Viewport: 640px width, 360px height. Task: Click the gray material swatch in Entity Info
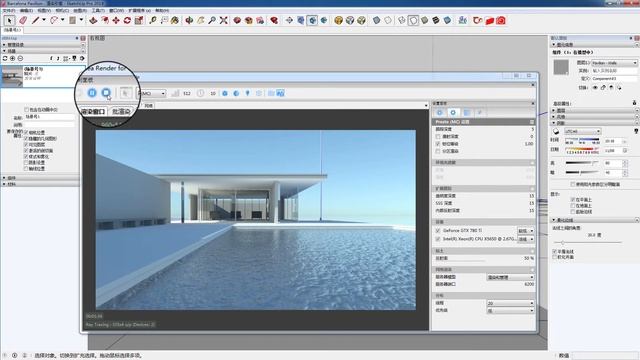561,67
